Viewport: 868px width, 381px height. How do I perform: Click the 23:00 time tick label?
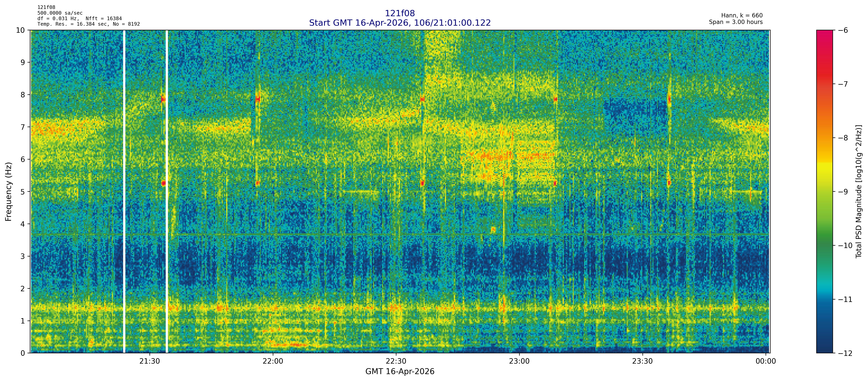pyautogui.click(x=519, y=362)
